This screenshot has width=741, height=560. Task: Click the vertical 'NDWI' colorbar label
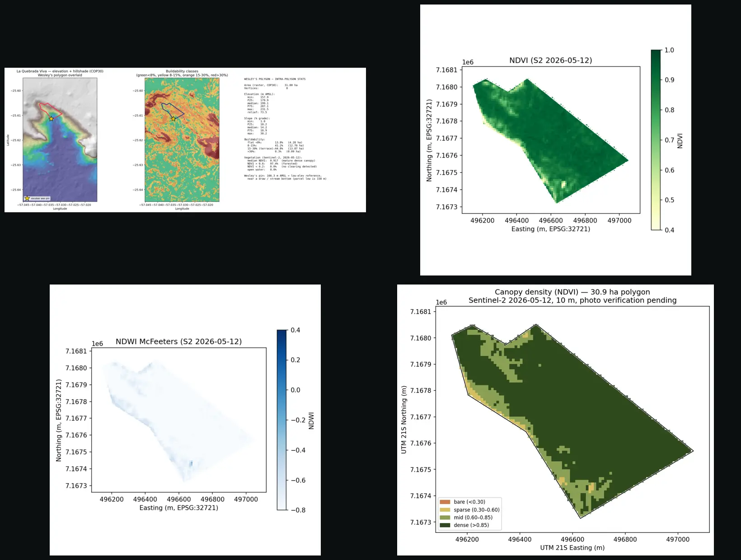pos(311,420)
